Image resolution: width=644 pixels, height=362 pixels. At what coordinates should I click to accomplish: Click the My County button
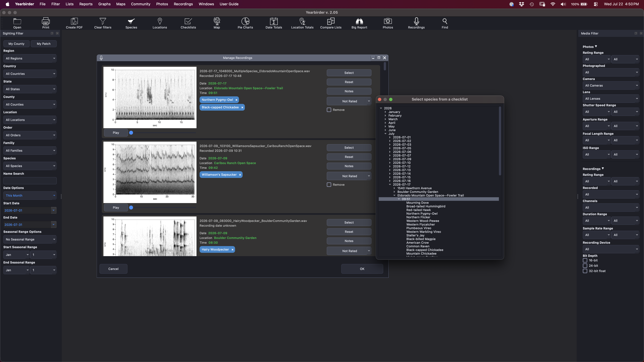[x=16, y=44]
